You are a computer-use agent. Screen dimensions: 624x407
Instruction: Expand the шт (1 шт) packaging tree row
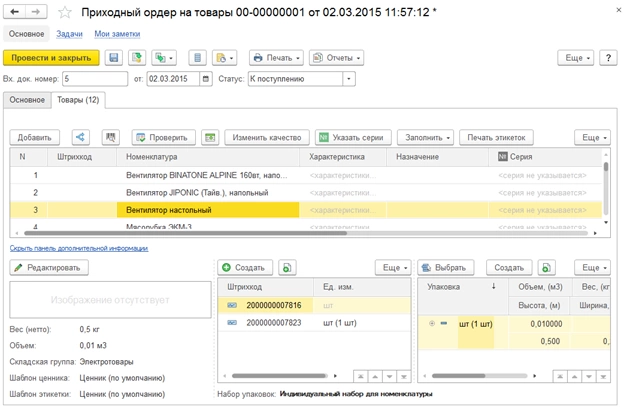[432, 323]
